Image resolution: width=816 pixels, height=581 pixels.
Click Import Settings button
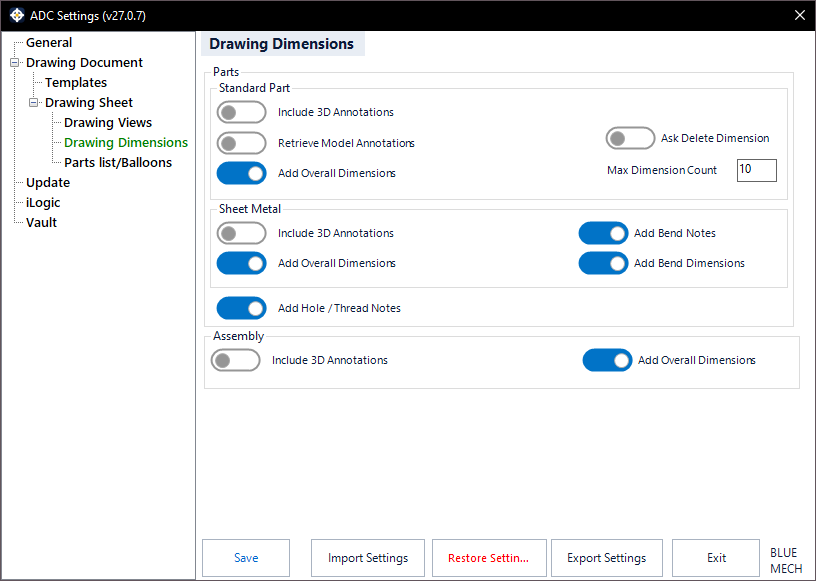click(368, 558)
